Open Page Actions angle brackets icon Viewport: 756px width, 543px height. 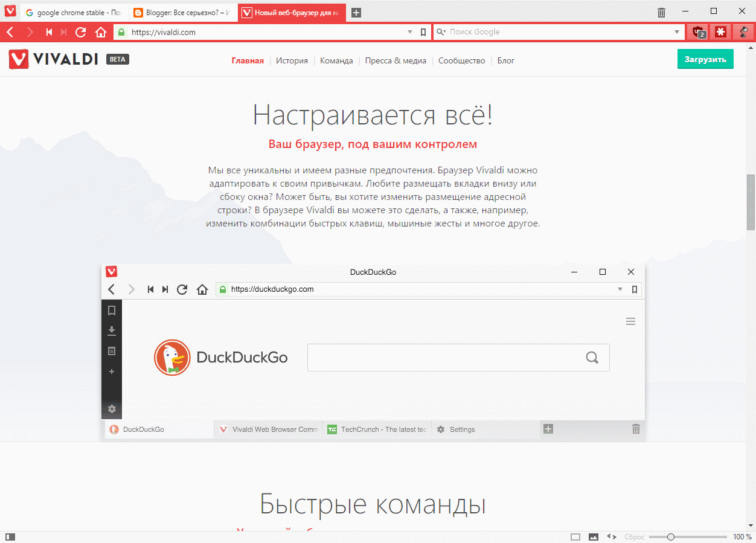(612, 537)
